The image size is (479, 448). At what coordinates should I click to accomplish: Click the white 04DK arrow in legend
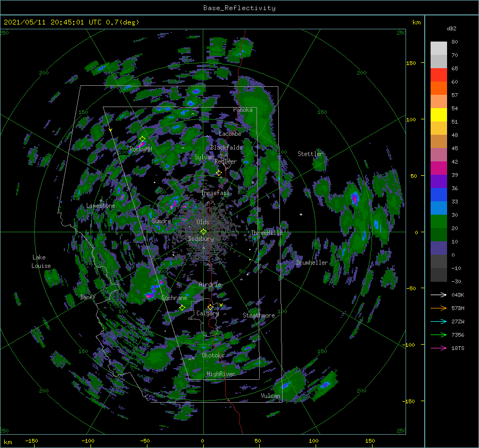(x=439, y=295)
